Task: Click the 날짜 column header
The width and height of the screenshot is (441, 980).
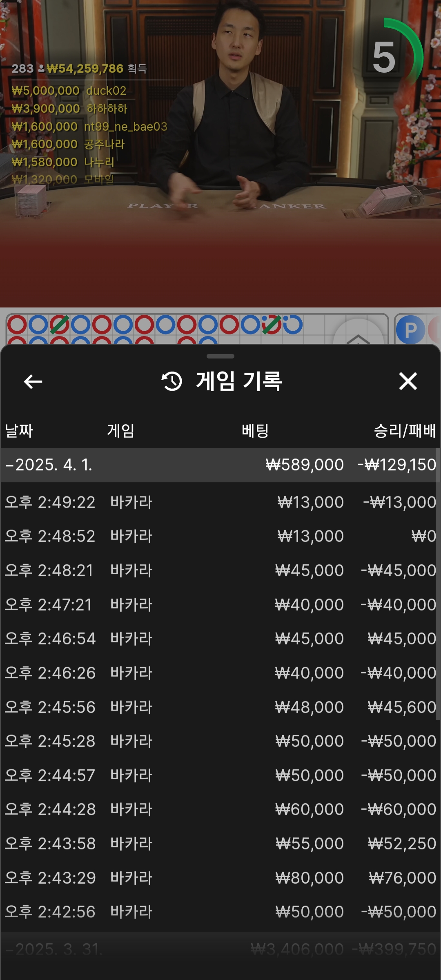Action: pyautogui.click(x=19, y=431)
